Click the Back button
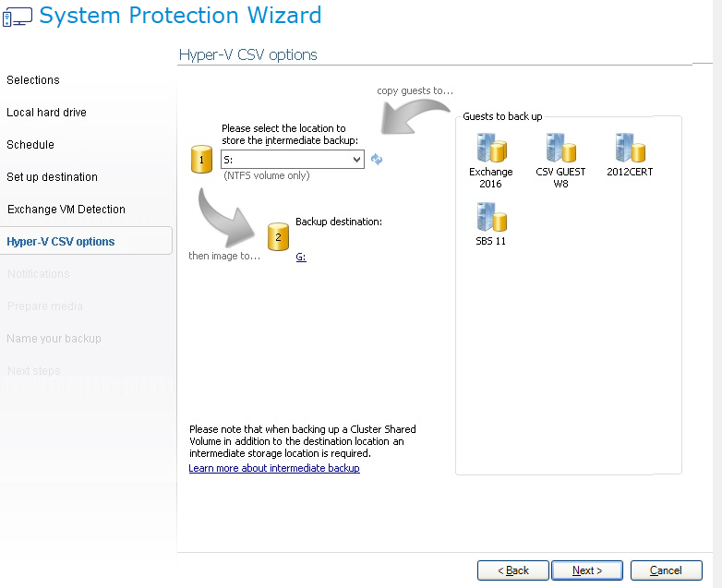Screen dimensions: 722x588 (x=512, y=570)
